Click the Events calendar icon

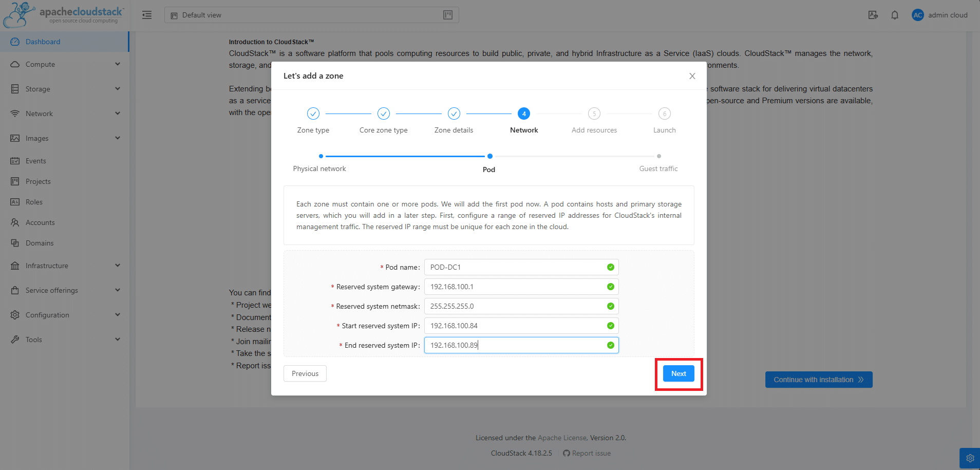coord(15,161)
